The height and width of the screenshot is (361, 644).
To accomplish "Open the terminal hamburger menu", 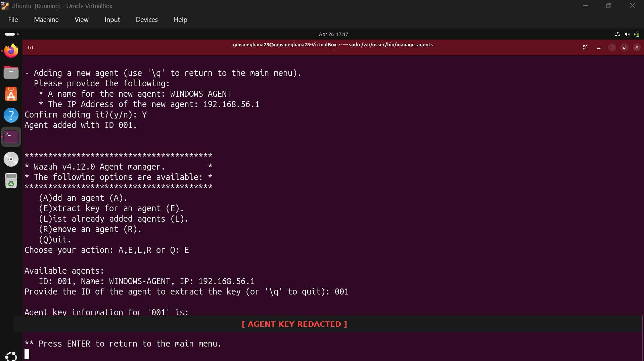I will pos(599,48).
